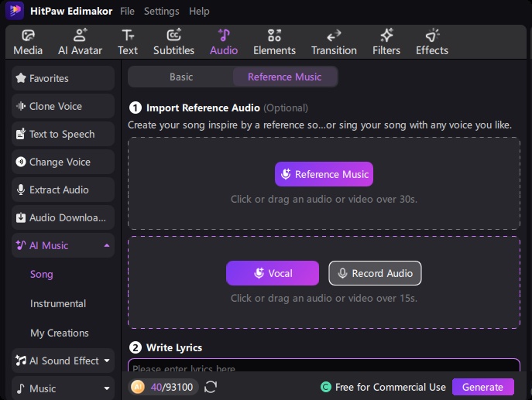Click the purple Reference Music upload button
The image size is (532, 400).
[x=324, y=174]
